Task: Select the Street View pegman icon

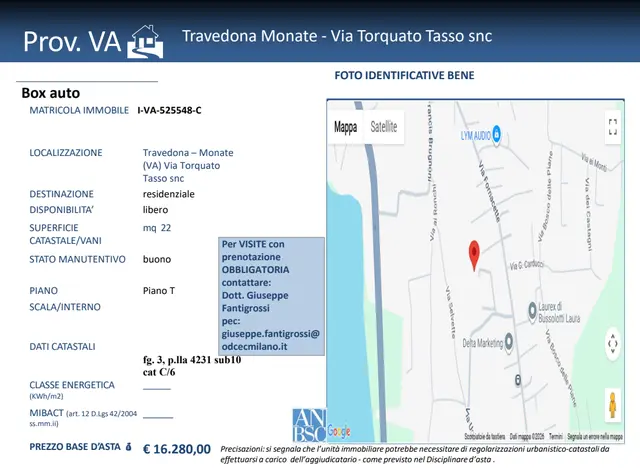Action: 612,405
